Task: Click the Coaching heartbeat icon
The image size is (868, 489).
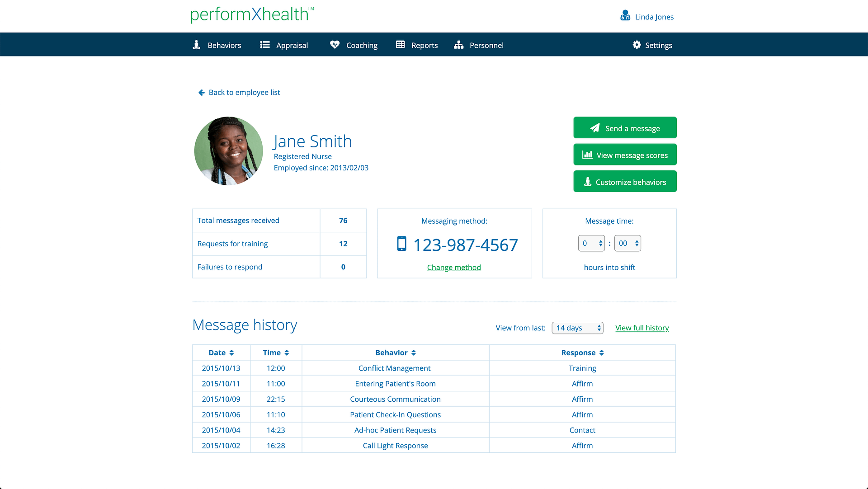Action: click(x=335, y=45)
